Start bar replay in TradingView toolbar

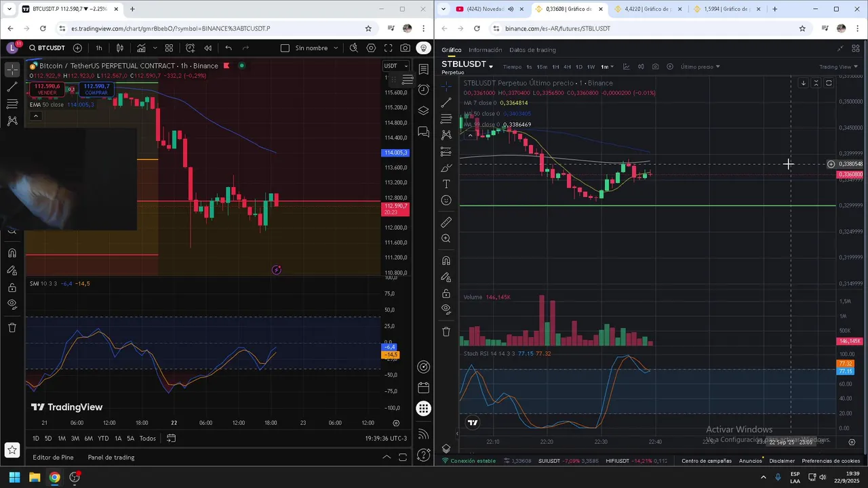pos(208,48)
